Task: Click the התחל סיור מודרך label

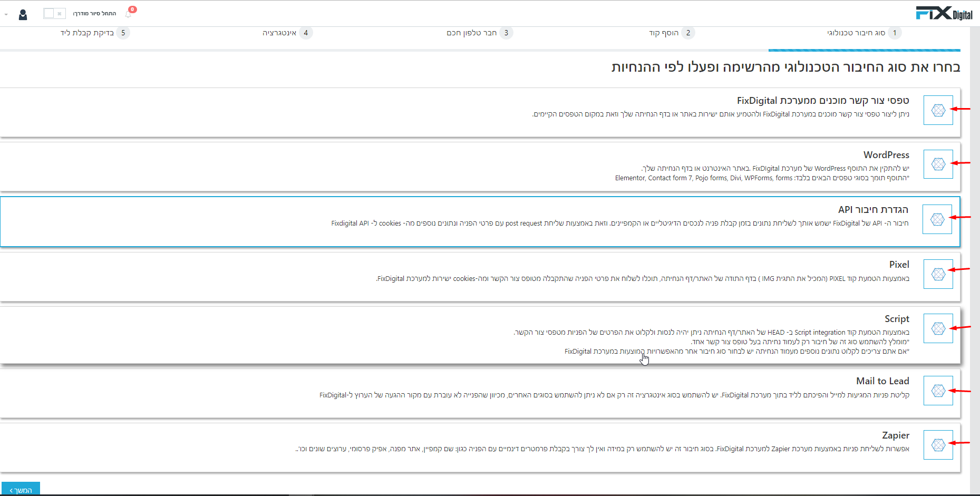Action: tap(94, 14)
